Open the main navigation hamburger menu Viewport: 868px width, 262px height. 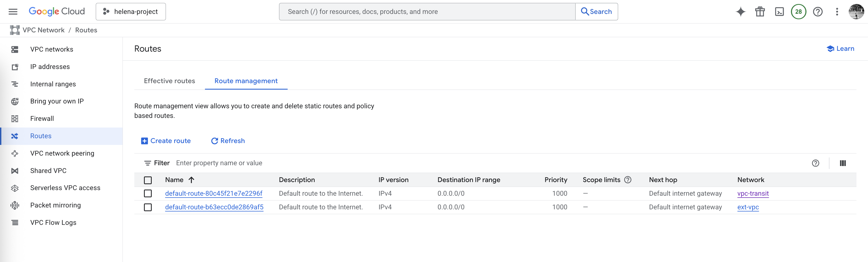click(x=13, y=12)
